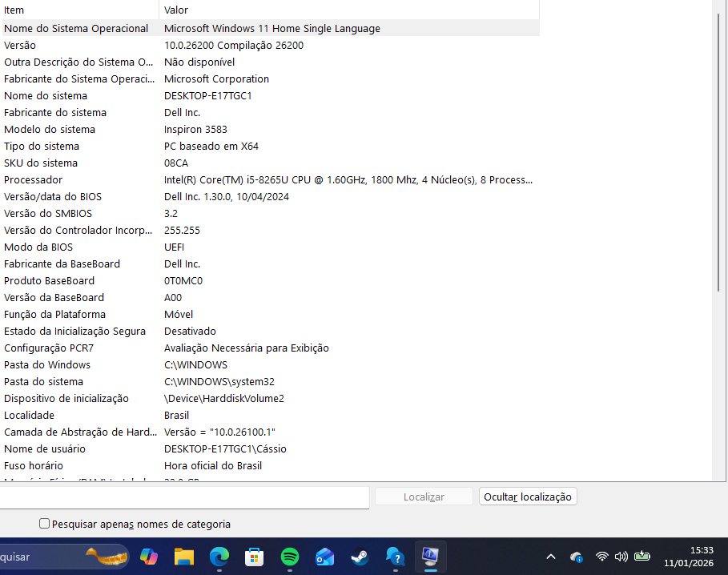This screenshot has height=575, width=728.
Task: Select the 'Modelo do sistema' row
Action: pyautogui.click(x=271, y=129)
